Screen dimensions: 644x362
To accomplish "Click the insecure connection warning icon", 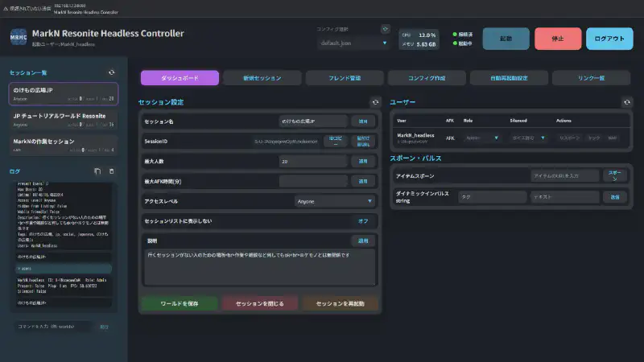I will tap(6, 9).
